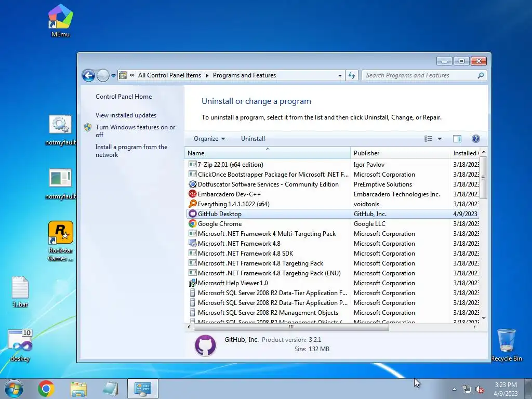The image size is (532, 399).
Task: Click the Embarcadero Dev-C++ icon
Action: coord(192,194)
